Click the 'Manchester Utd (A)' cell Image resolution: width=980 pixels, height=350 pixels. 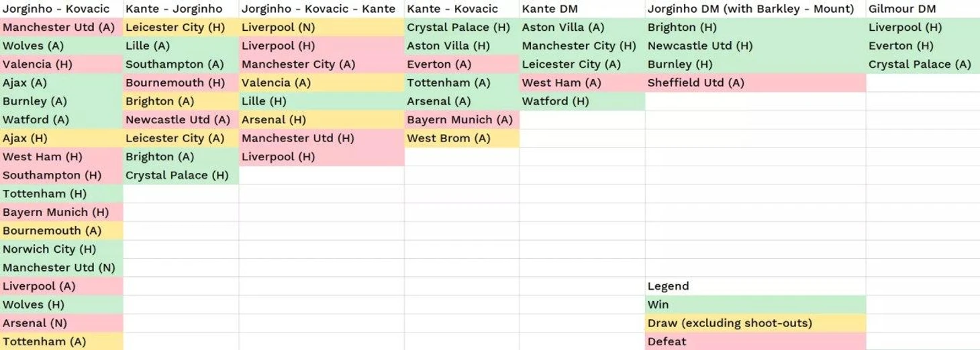click(59, 27)
